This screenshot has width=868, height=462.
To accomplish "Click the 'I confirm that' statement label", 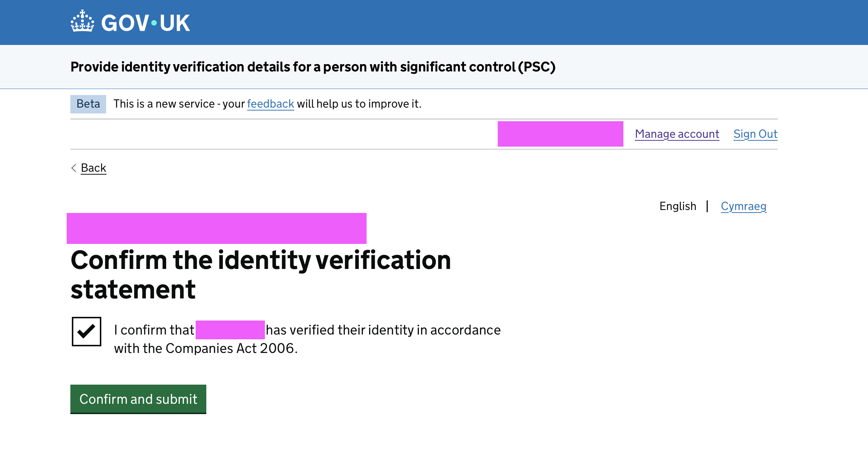I will click(154, 330).
